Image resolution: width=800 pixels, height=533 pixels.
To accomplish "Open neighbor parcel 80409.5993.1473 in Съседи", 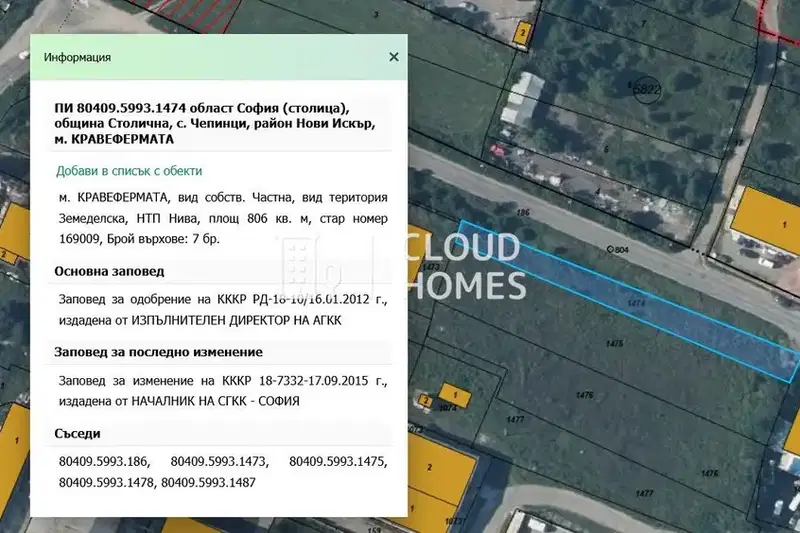I will tap(218, 462).
